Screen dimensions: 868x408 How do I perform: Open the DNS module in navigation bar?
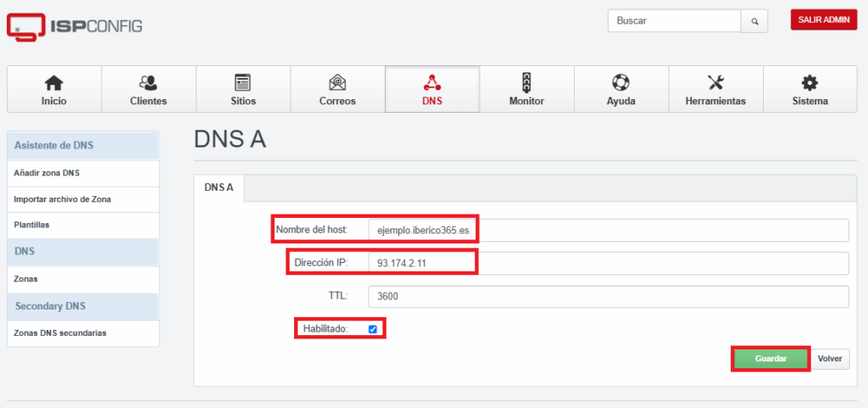431,89
